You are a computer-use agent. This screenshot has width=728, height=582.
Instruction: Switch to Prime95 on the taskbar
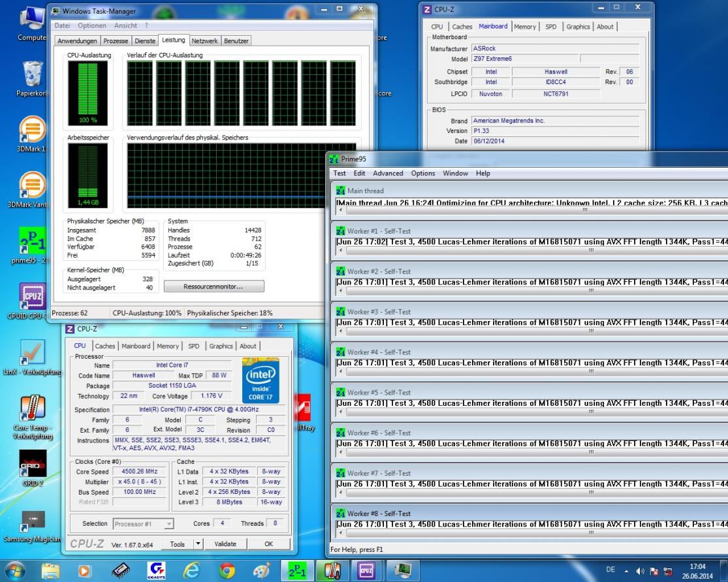[297, 570]
